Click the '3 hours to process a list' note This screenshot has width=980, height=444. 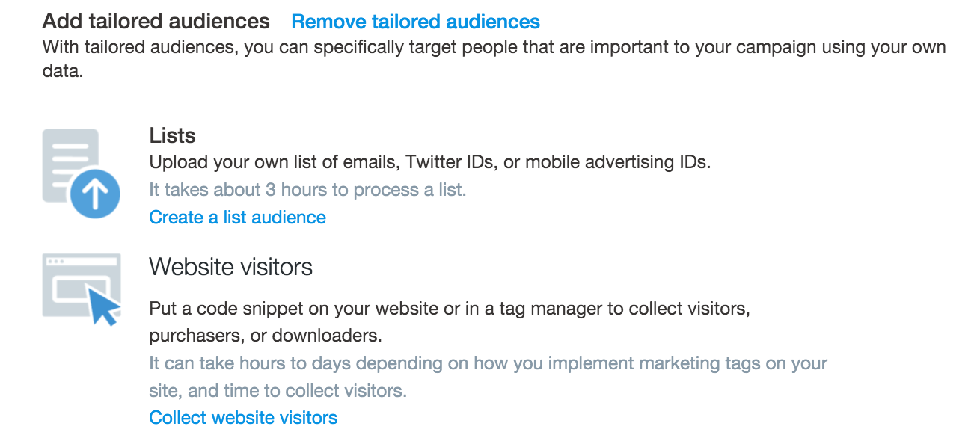point(307,190)
